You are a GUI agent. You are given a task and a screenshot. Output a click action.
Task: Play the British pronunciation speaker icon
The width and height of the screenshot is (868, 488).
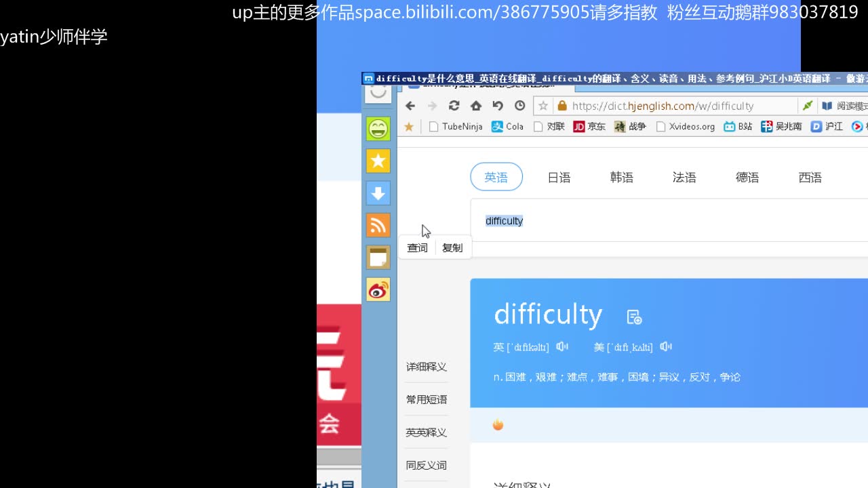(x=562, y=347)
